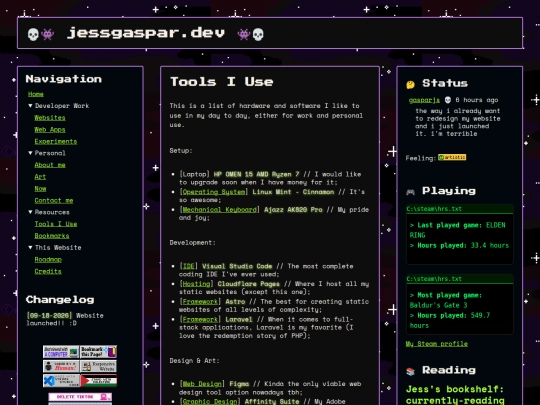Click the game controller icon beside Playing
540x405 pixels.
point(411,192)
